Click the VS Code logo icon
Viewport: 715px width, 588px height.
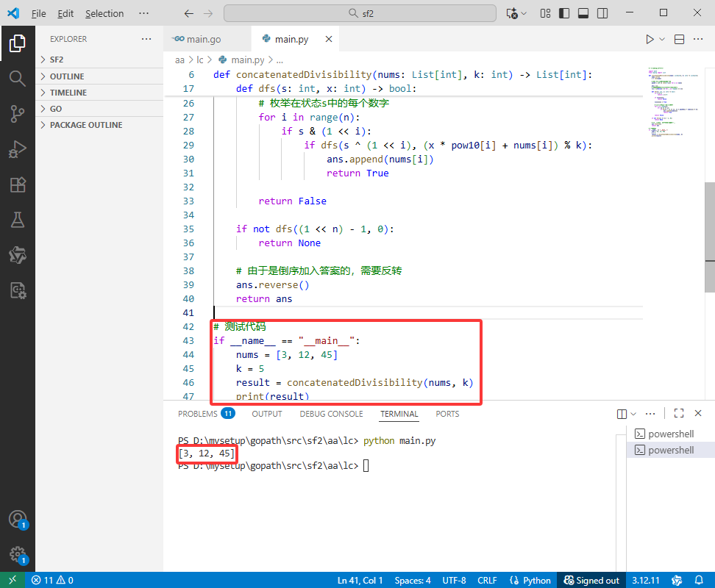tap(13, 13)
